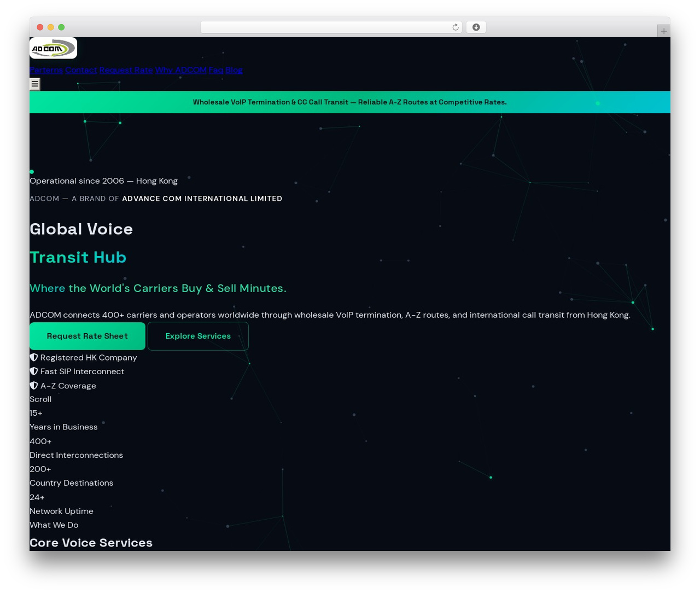
Task: Click the Scroll indicator text
Action: pos(40,399)
